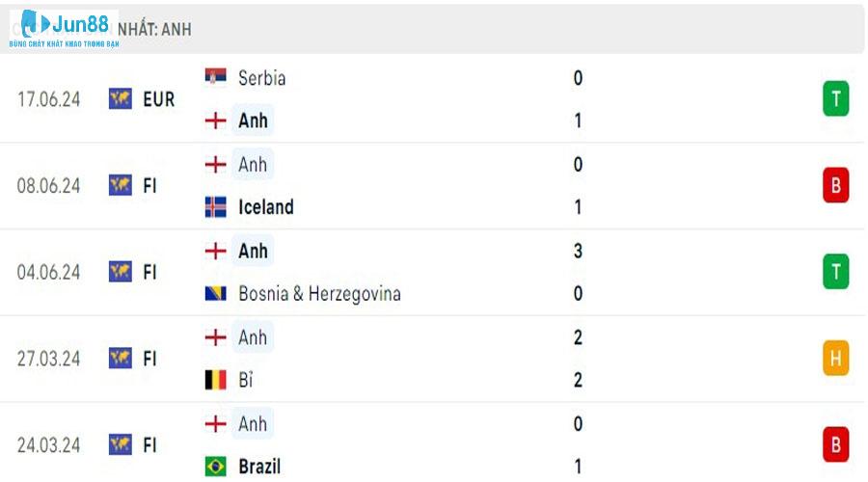
Task: Select the 17.06.24 match date
Action: pyautogui.click(x=49, y=98)
